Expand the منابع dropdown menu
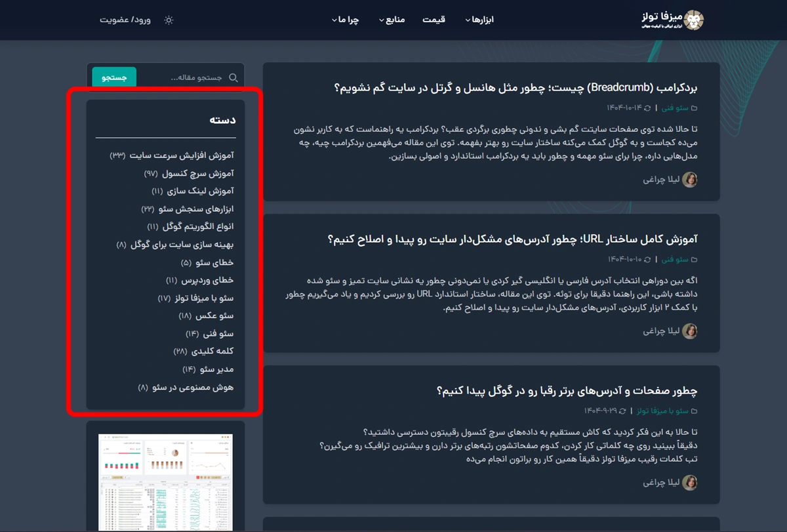 point(392,20)
